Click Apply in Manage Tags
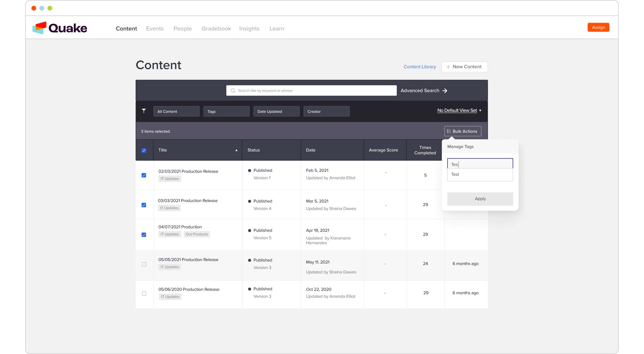 [x=480, y=199]
